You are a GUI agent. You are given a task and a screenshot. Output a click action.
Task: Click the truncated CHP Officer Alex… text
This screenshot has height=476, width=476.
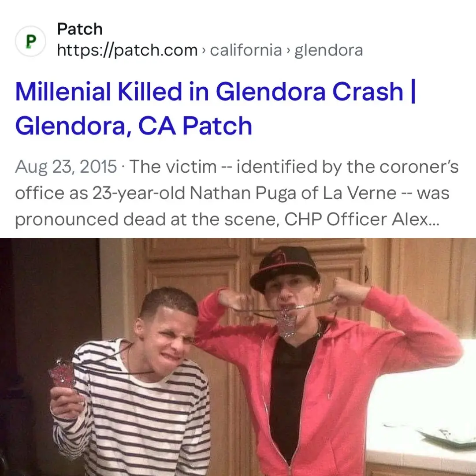coord(362,219)
